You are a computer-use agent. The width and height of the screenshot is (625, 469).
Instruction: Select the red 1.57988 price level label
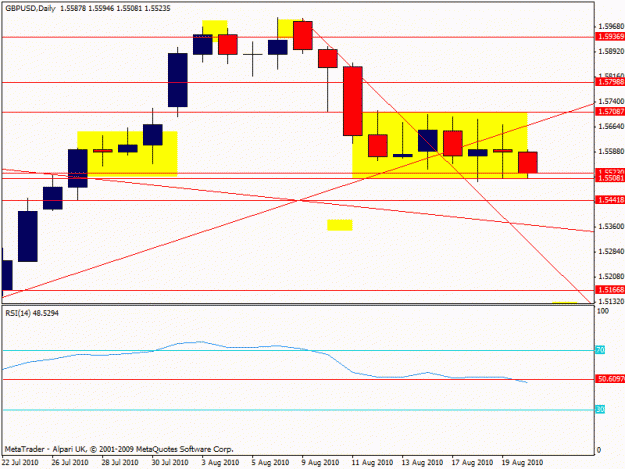point(610,82)
